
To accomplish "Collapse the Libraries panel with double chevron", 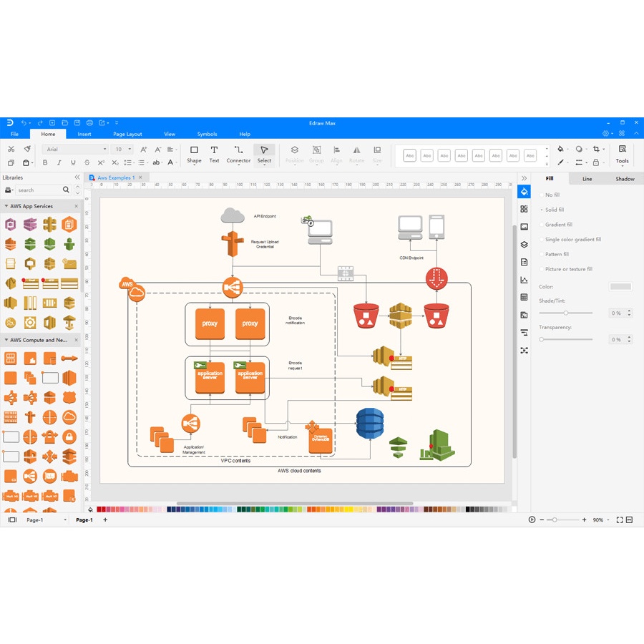I will [77, 177].
